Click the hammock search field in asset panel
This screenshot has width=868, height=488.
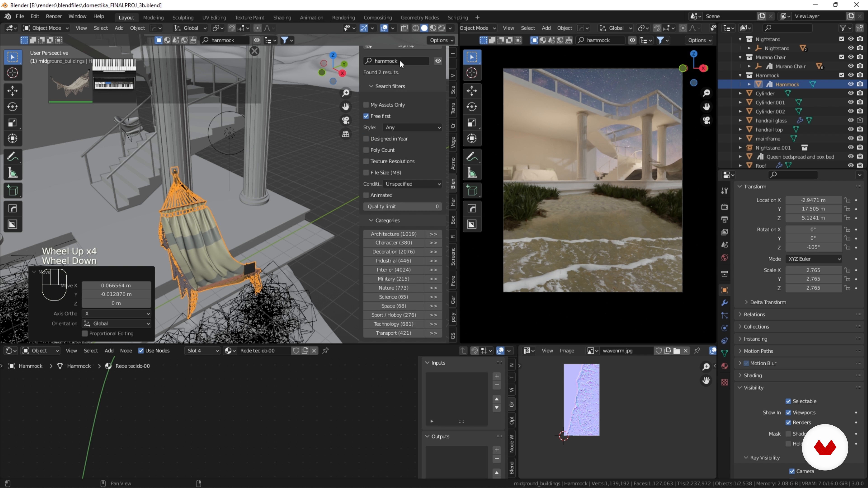click(396, 61)
